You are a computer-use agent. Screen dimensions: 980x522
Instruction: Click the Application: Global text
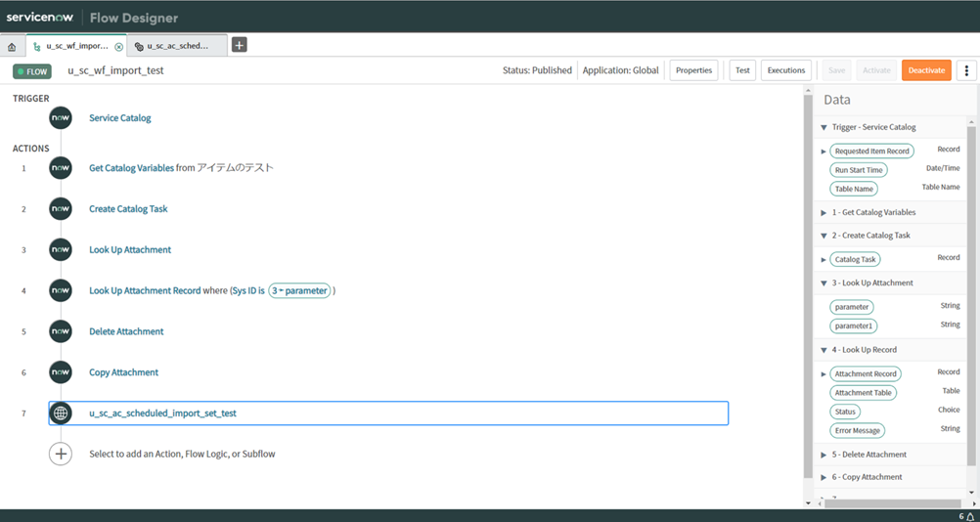tap(621, 70)
